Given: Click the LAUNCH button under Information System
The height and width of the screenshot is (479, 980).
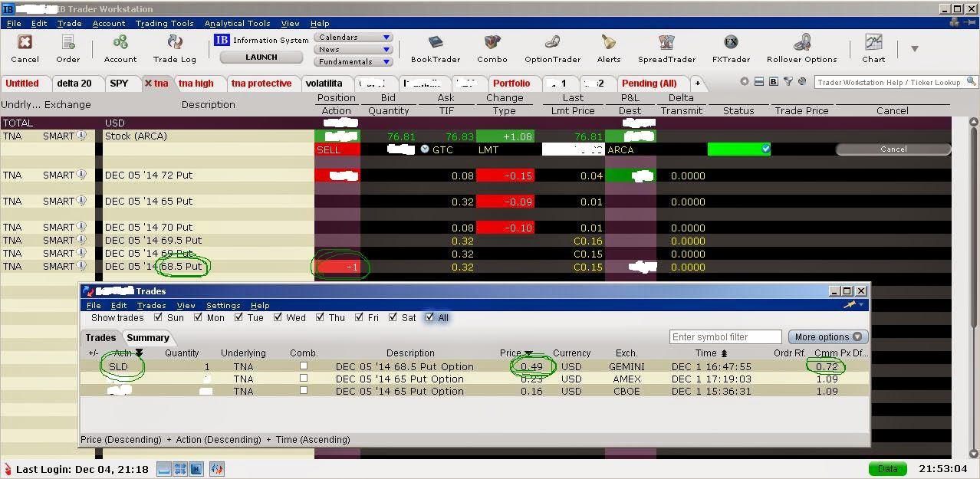Looking at the screenshot, I should pos(261,57).
